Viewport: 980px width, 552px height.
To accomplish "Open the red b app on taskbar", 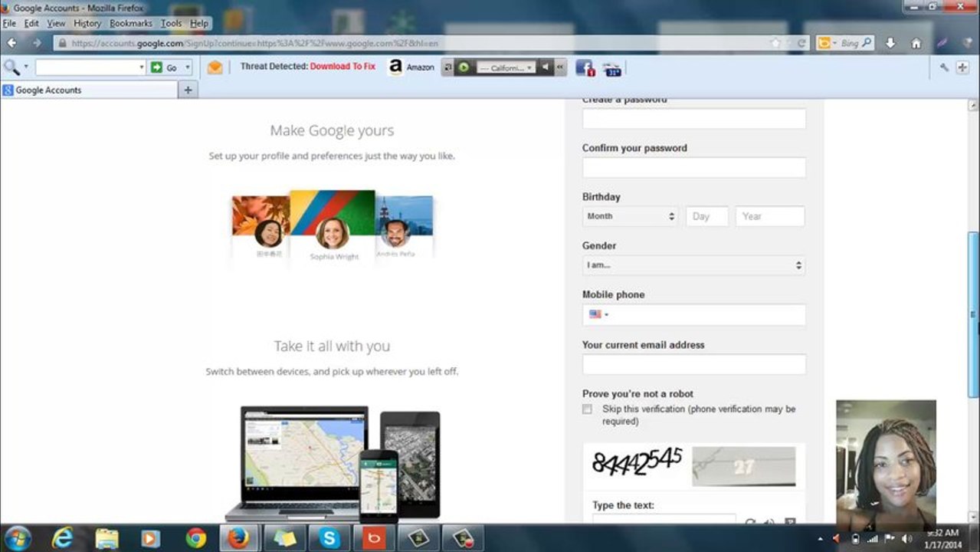I will (375, 538).
